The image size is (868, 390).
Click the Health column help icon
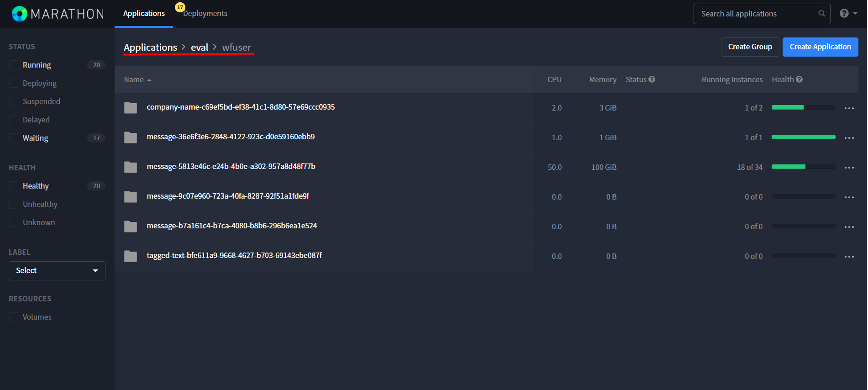coord(799,79)
